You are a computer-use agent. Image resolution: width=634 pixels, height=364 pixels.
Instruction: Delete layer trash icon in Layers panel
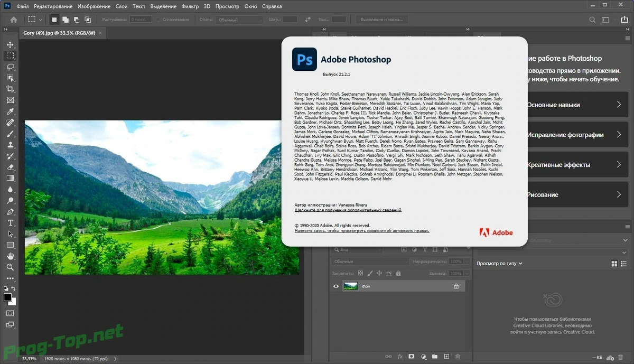point(458,357)
